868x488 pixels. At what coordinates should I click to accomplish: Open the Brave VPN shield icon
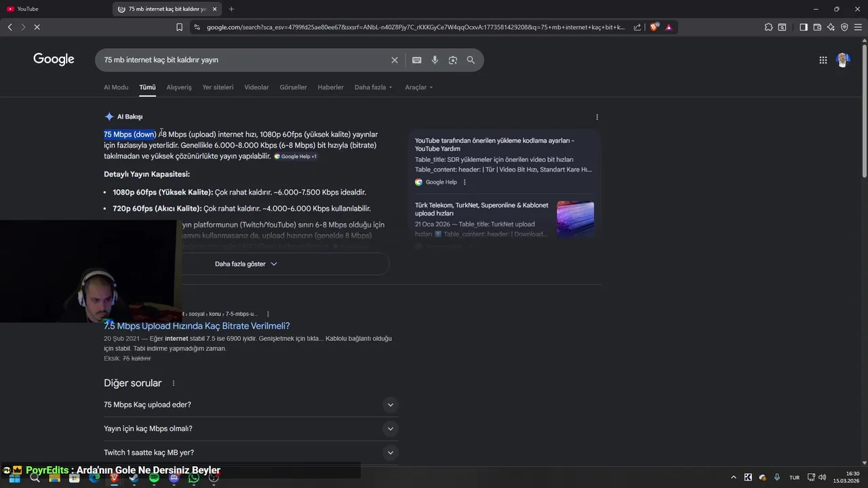[844, 27]
